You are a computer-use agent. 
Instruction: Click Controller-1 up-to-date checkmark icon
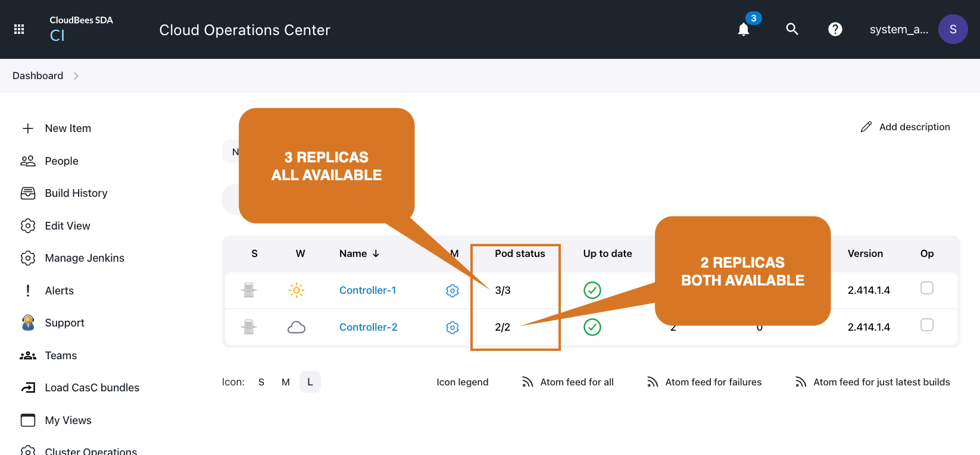[x=592, y=290]
